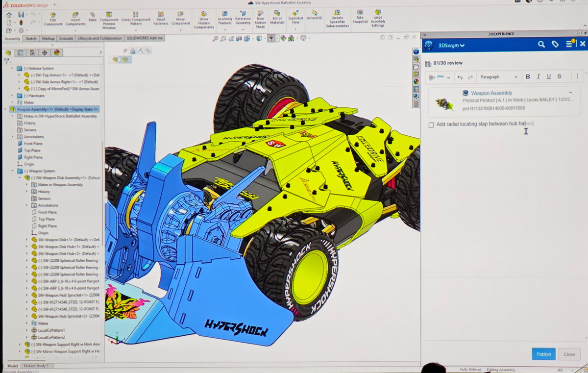Switch to the Evaluate tab

[x=66, y=38]
